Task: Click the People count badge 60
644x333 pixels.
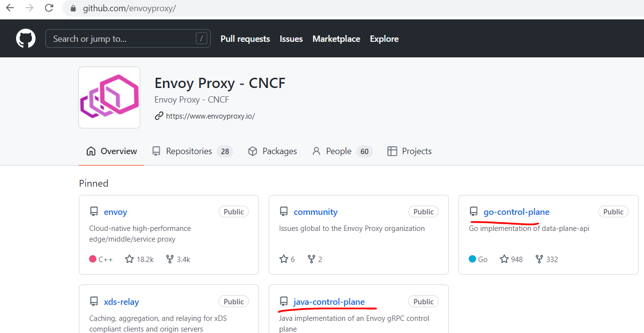Action: 365,151
